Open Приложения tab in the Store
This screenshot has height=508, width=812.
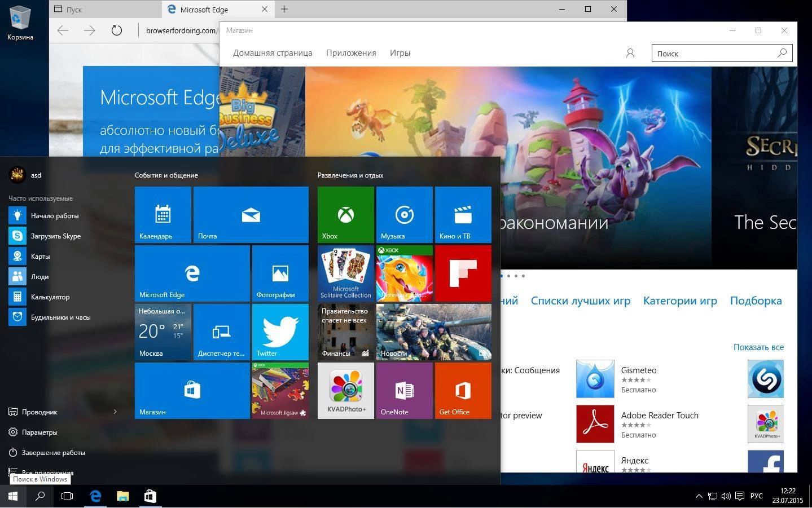click(351, 53)
